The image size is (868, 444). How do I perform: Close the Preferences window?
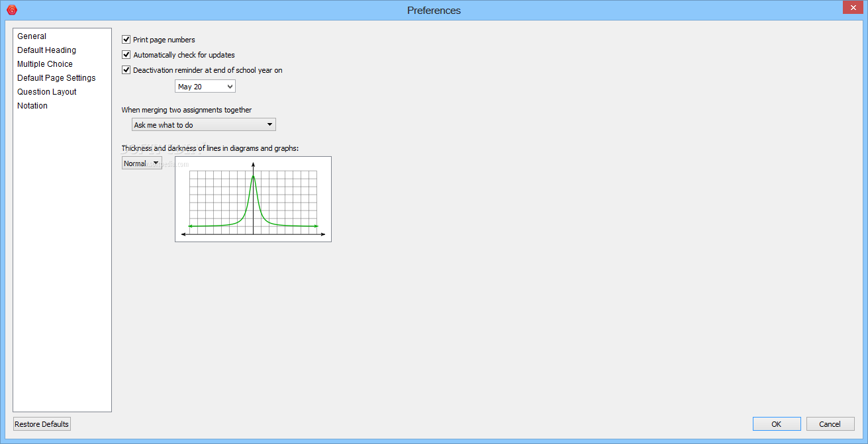pyautogui.click(x=853, y=7)
